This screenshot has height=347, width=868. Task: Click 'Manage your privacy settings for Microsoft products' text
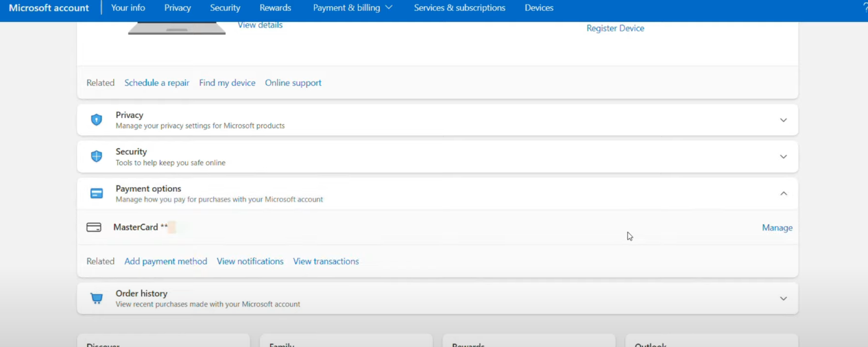click(x=200, y=126)
